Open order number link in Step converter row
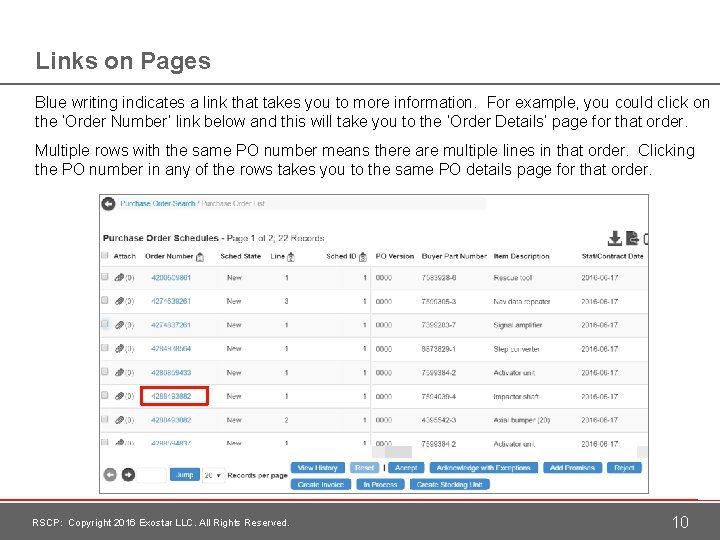 pos(171,349)
